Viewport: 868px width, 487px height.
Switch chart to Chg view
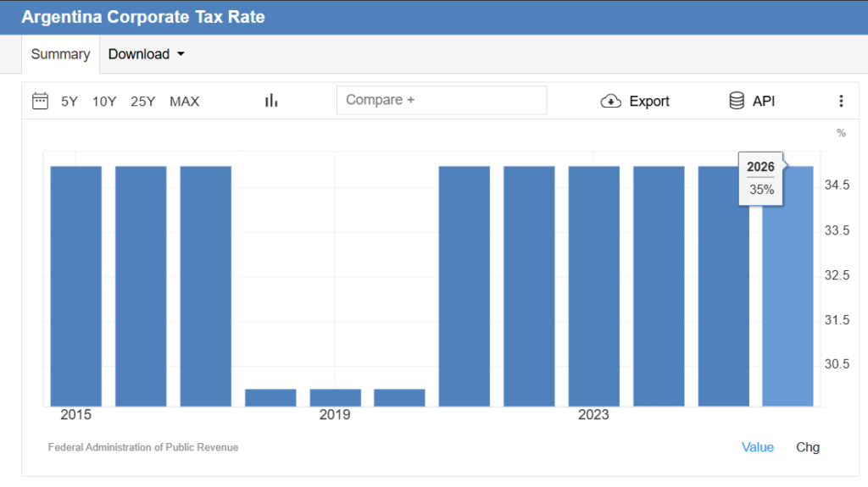[808, 447]
